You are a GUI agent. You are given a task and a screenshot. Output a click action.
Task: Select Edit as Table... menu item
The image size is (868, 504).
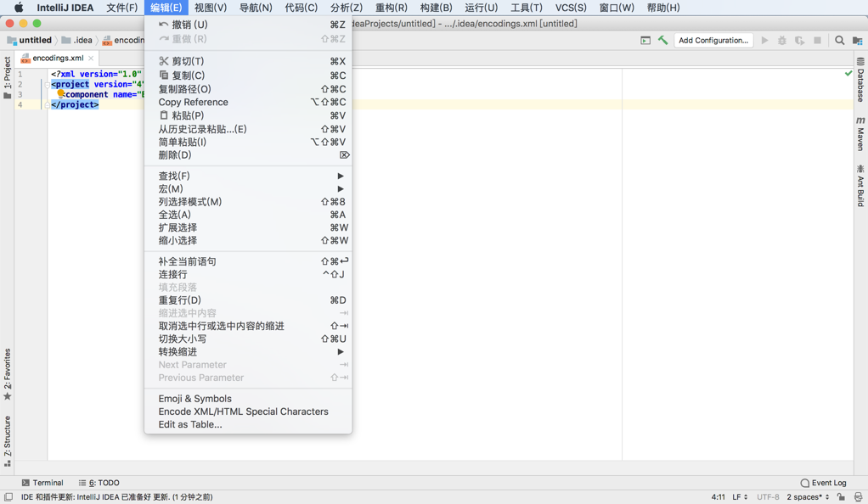coord(248,425)
